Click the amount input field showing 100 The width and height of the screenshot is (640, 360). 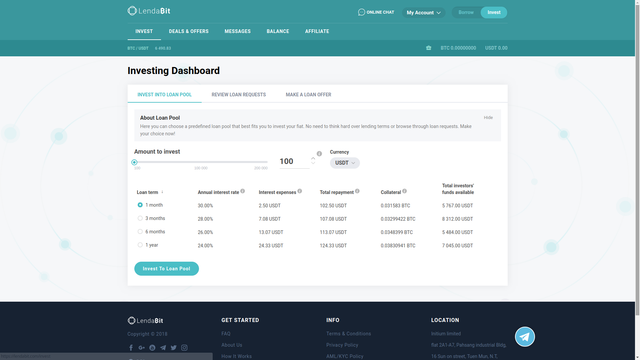(294, 161)
